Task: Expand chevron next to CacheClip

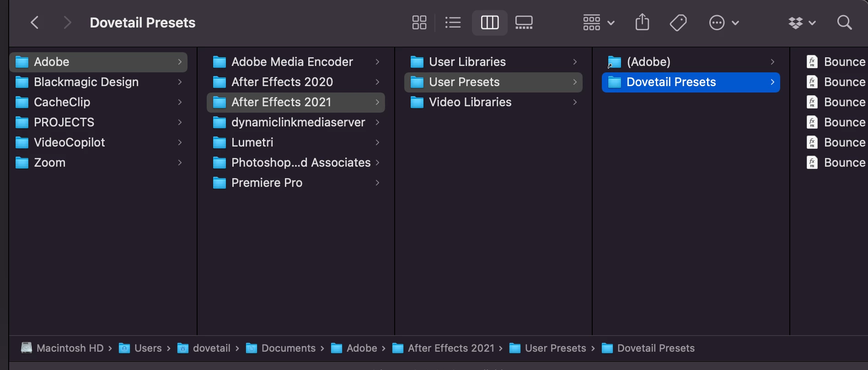Action: tap(180, 102)
